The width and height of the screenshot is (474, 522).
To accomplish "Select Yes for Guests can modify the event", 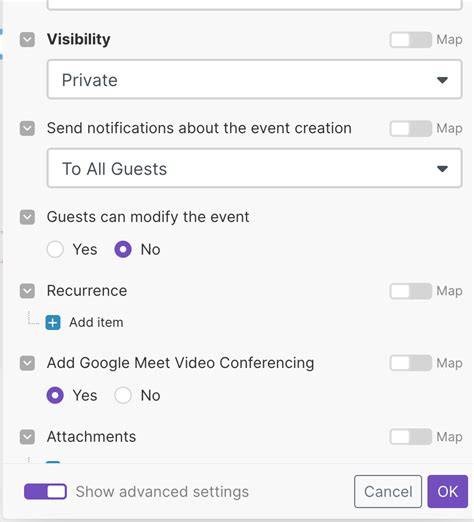I will (x=55, y=249).
